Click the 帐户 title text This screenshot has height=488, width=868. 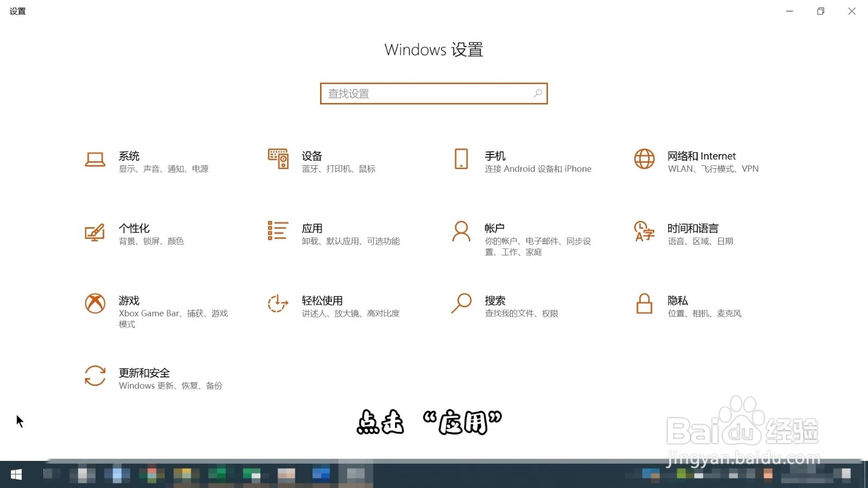click(495, 228)
